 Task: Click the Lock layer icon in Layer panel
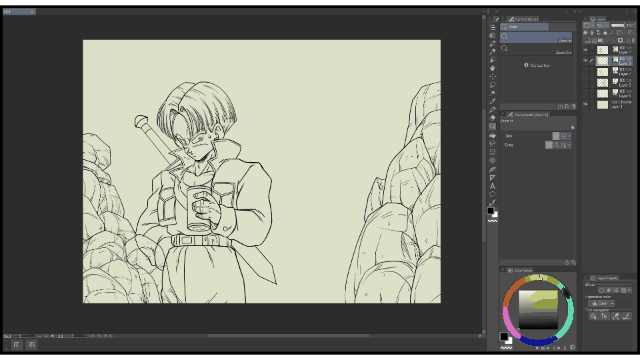click(x=605, y=33)
